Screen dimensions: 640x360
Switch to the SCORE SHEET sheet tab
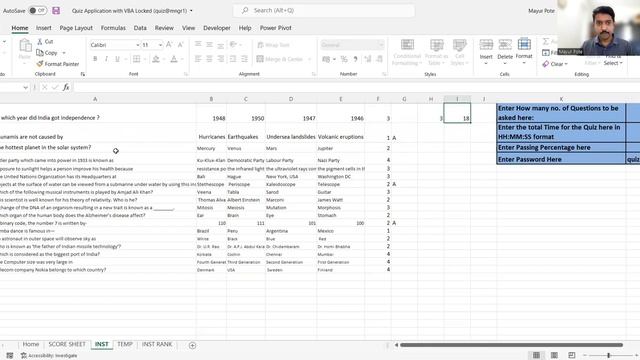[67, 344]
